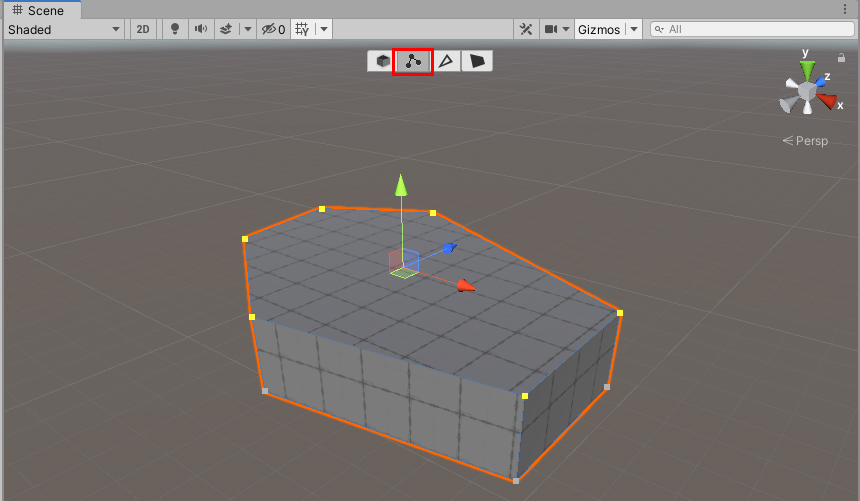
Task: Select ProBuilder Vertex selection mode
Action: point(413,62)
